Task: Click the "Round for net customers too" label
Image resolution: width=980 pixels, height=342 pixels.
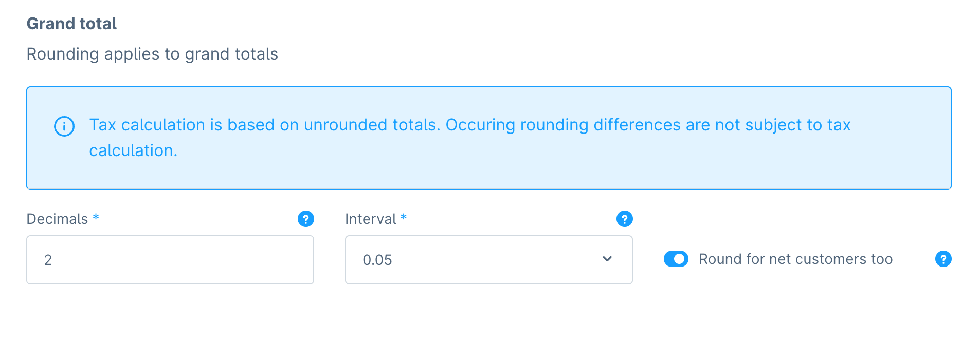Action: [795, 259]
